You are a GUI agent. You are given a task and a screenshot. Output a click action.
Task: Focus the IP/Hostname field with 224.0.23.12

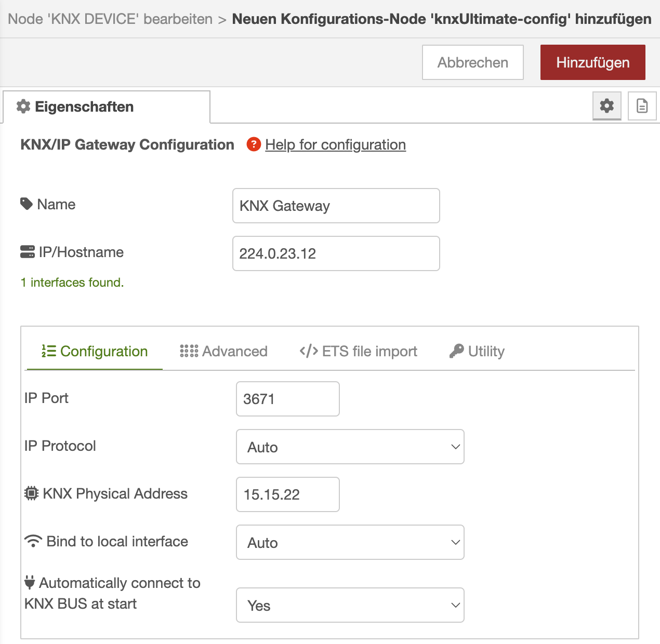336,253
